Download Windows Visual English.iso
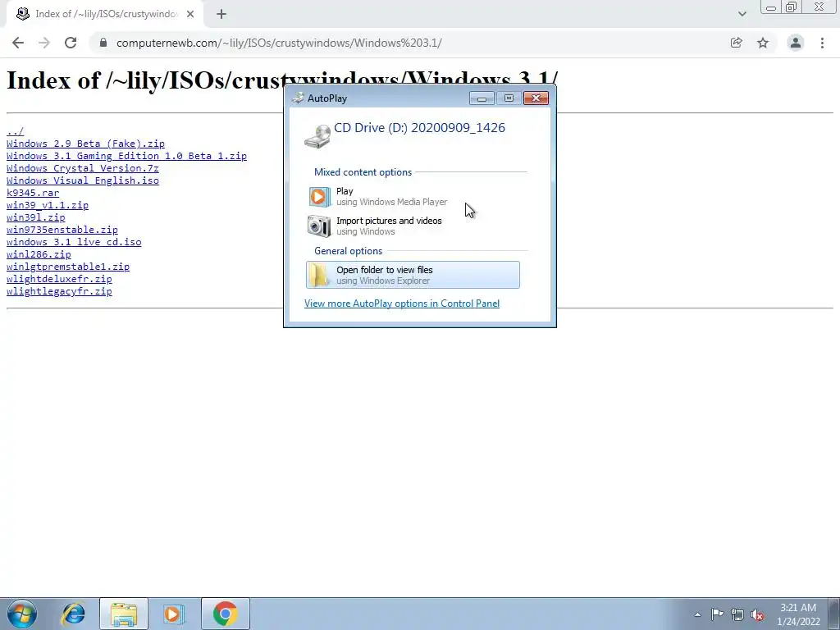The height and width of the screenshot is (630, 840). 83,180
